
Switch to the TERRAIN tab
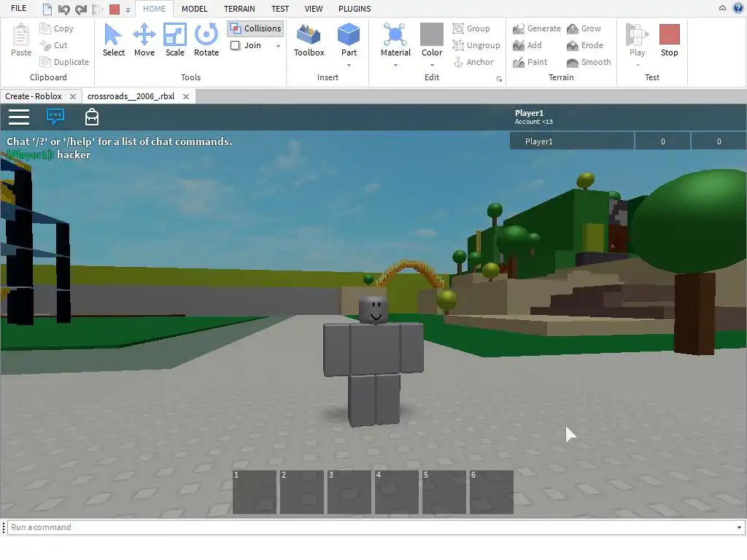click(239, 9)
